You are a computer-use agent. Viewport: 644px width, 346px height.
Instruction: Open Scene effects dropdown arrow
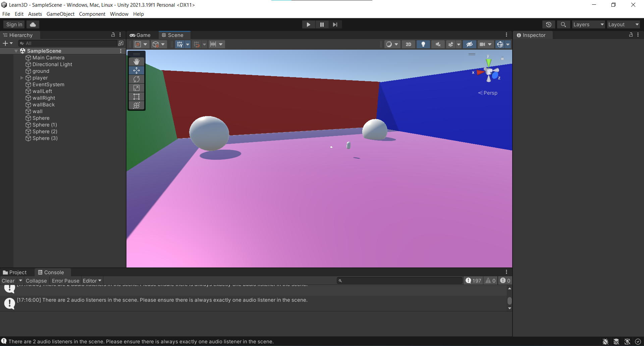(459, 44)
